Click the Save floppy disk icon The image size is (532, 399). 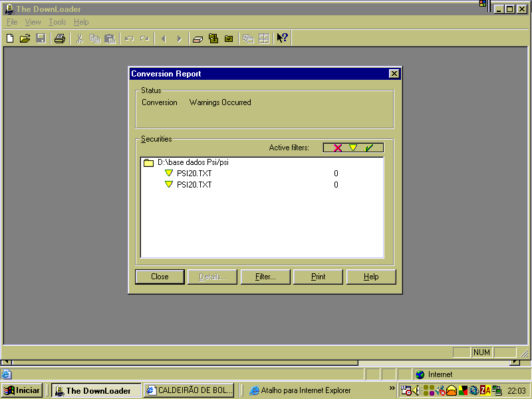(41, 39)
